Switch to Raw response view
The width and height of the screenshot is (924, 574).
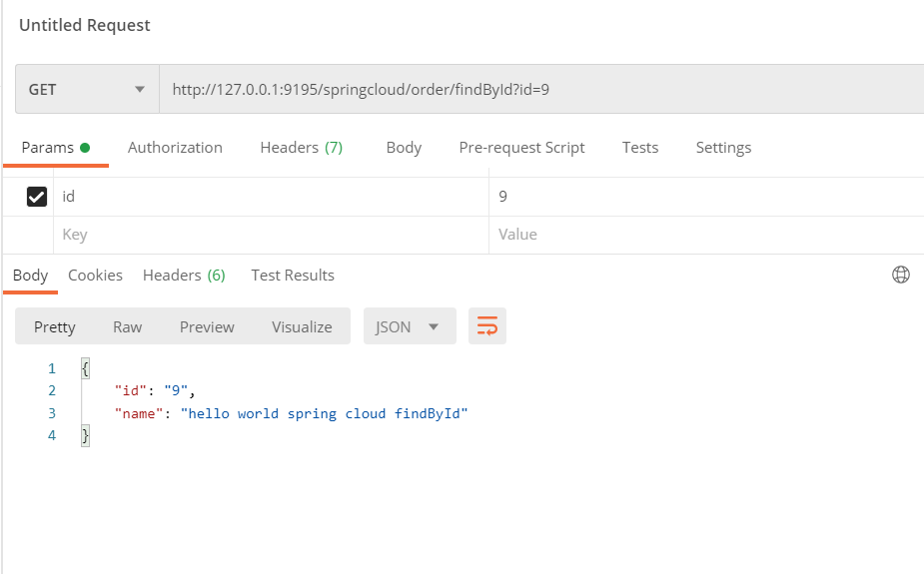coord(127,326)
